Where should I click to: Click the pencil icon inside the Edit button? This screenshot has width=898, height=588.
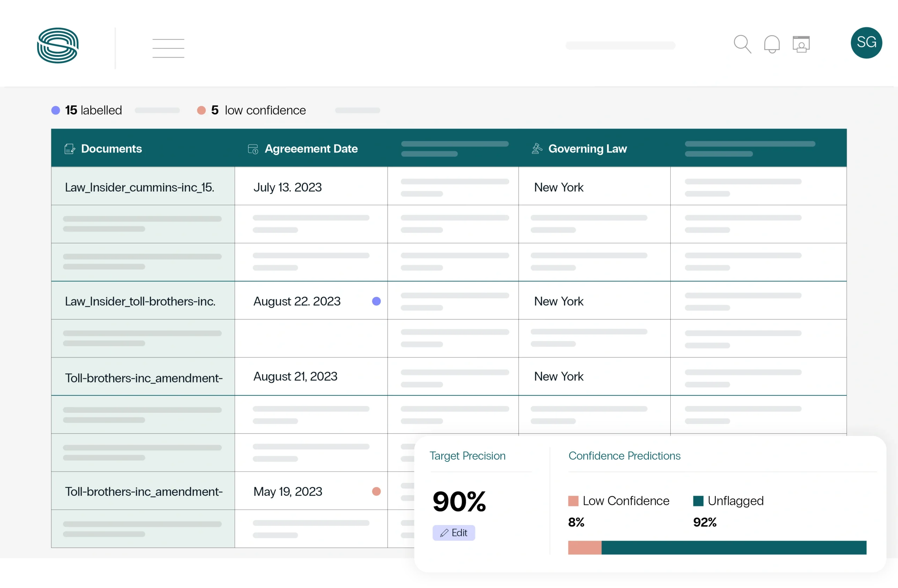coord(445,533)
